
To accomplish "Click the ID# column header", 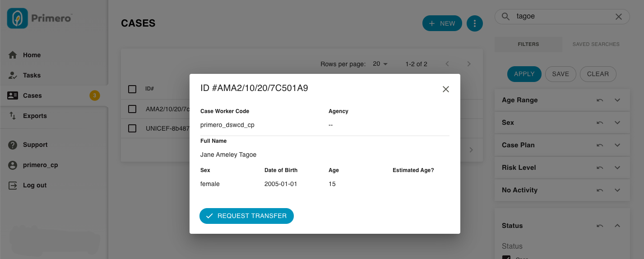I will pos(149,89).
